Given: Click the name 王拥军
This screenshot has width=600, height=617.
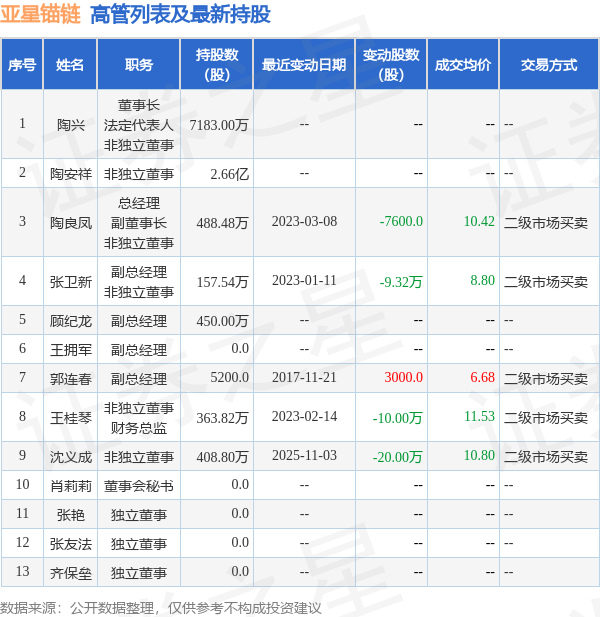Looking at the screenshot, I should point(70,350).
